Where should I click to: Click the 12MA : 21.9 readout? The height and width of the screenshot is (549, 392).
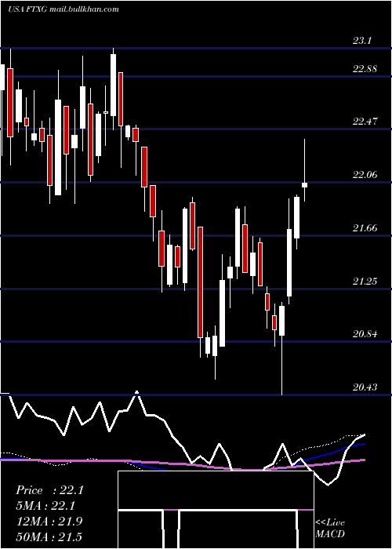point(49,522)
